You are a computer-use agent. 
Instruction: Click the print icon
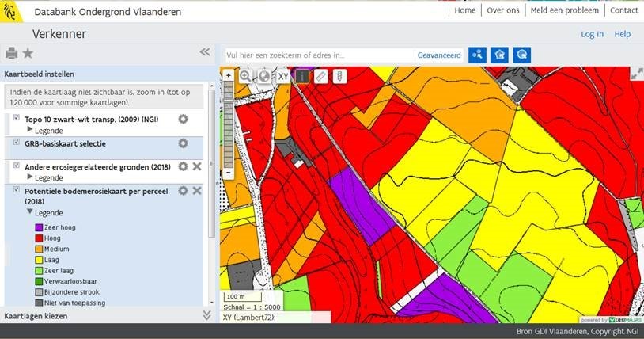click(11, 53)
